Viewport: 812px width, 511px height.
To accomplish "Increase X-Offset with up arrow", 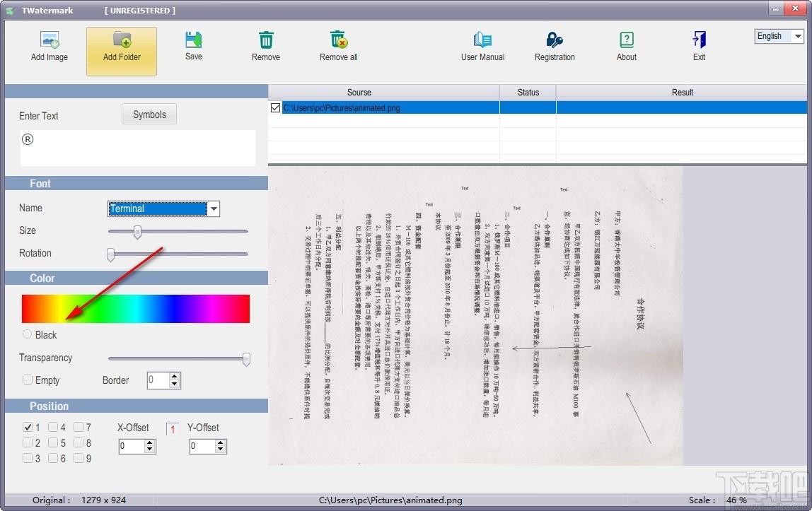I will point(150,442).
